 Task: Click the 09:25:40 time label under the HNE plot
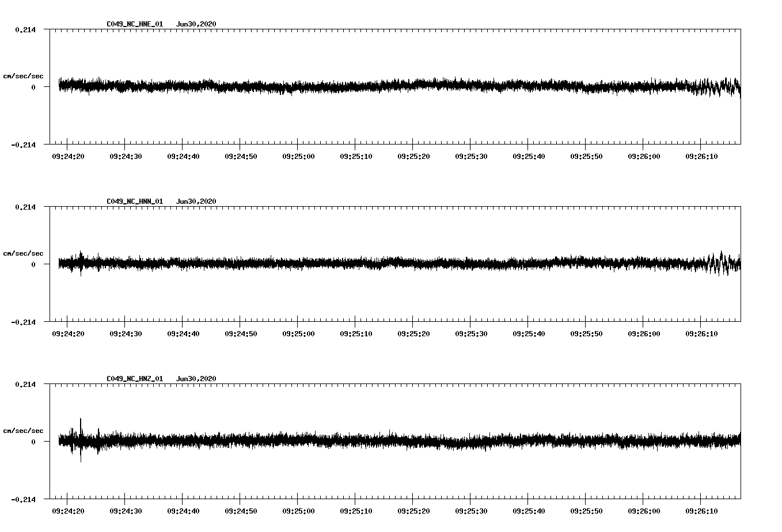[x=529, y=156]
